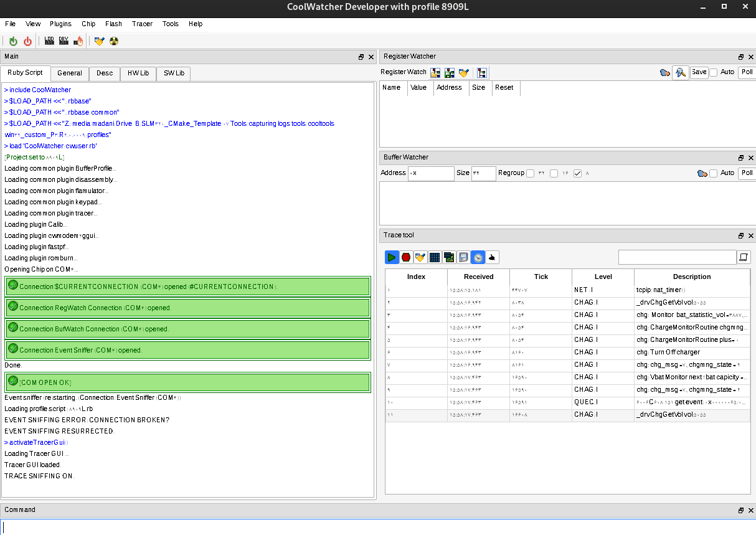The width and height of the screenshot is (756, 535).
Task: Open the Flash menu
Action: pos(114,24)
